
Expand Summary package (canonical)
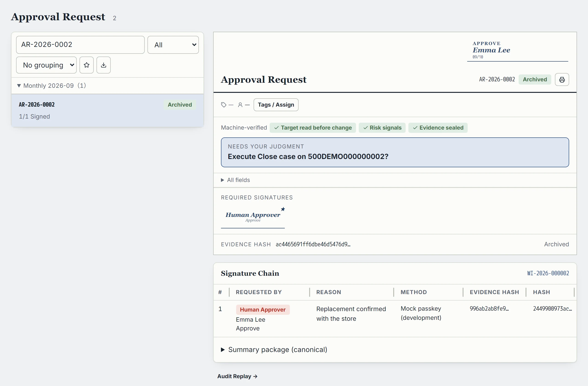[x=274, y=349]
